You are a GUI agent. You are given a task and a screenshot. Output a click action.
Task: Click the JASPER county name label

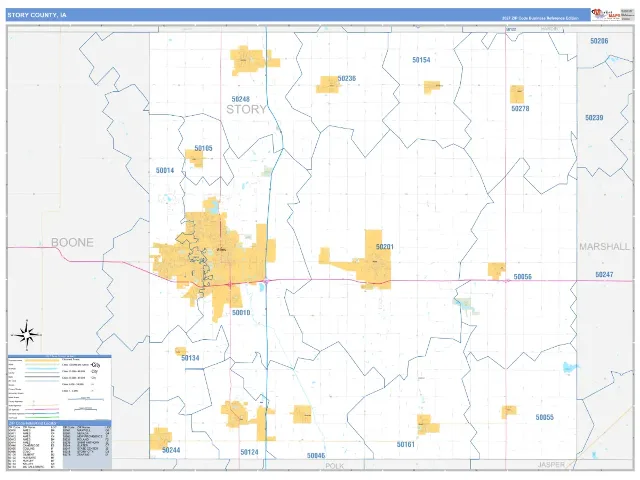551,464
